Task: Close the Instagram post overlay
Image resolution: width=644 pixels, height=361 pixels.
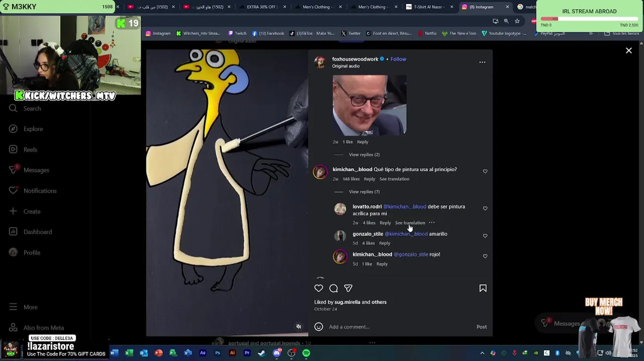Action: (628, 51)
